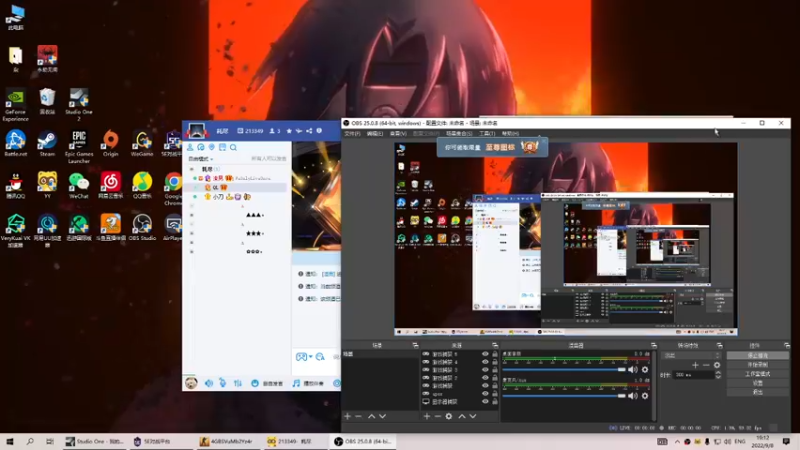This screenshot has height=450, width=800.
Task: Open Mic/Aux settings gear in mixer
Action: coord(645,395)
